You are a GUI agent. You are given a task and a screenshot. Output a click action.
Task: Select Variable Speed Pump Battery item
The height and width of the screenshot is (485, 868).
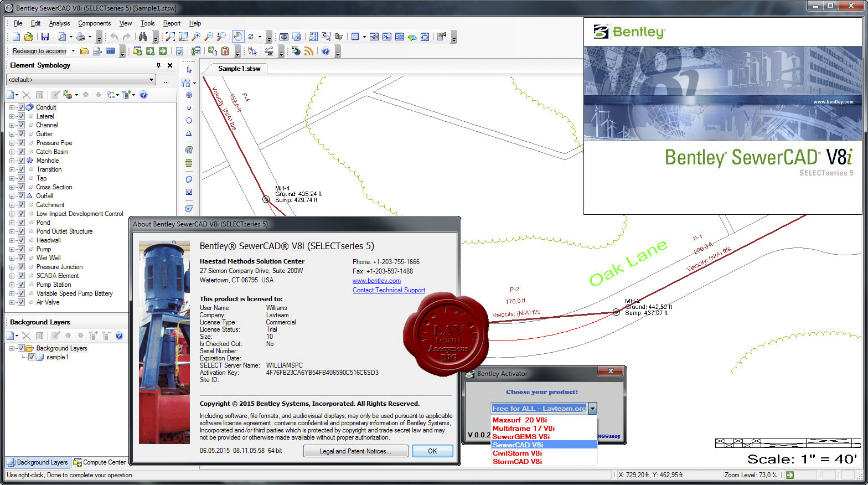pos(74,293)
